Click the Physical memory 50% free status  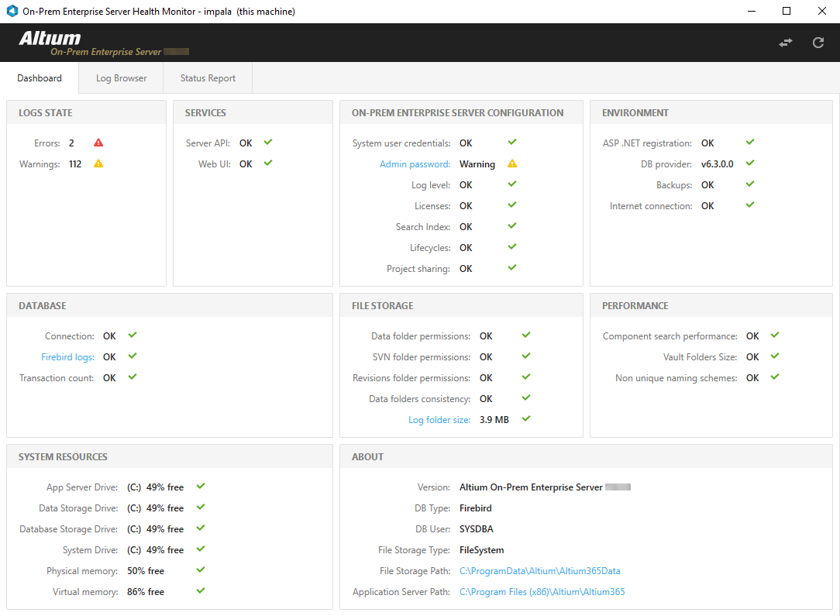tap(146, 570)
